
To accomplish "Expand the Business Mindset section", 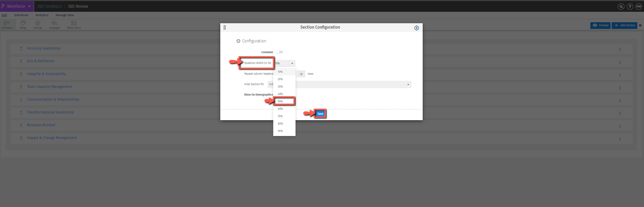I will [x=21, y=125].
